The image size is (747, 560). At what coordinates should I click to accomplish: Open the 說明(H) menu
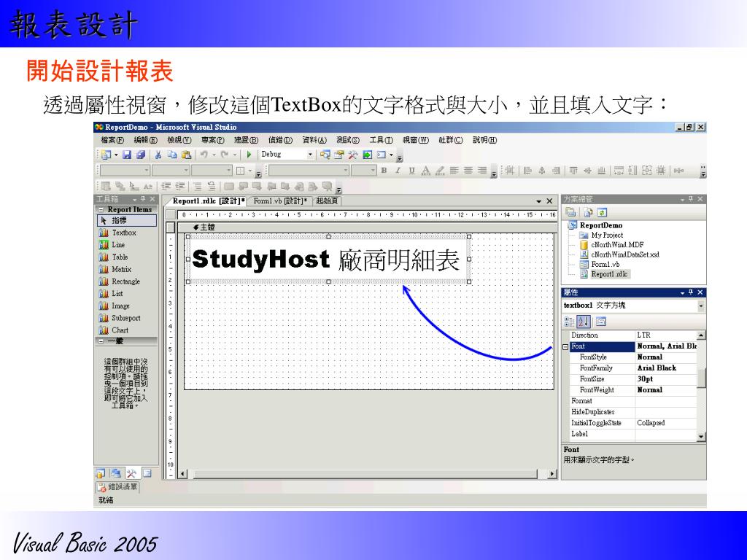point(484,140)
